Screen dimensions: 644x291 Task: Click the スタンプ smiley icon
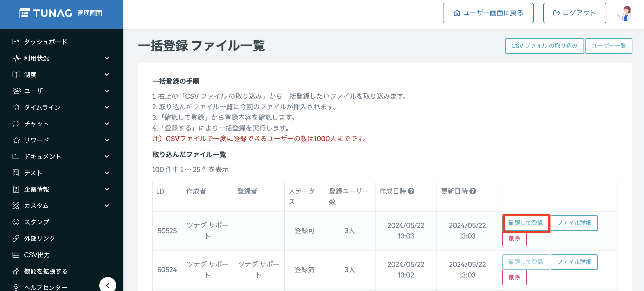click(16, 222)
